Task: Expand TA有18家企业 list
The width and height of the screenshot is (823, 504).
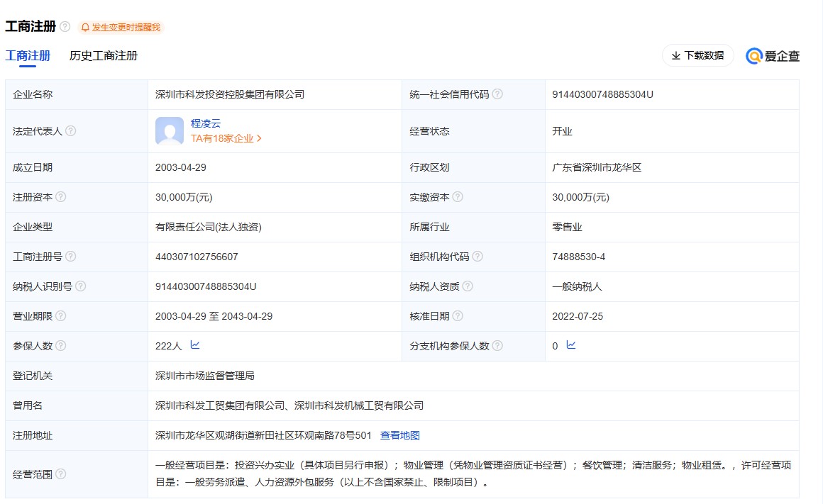Action: click(x=226, y=139)
